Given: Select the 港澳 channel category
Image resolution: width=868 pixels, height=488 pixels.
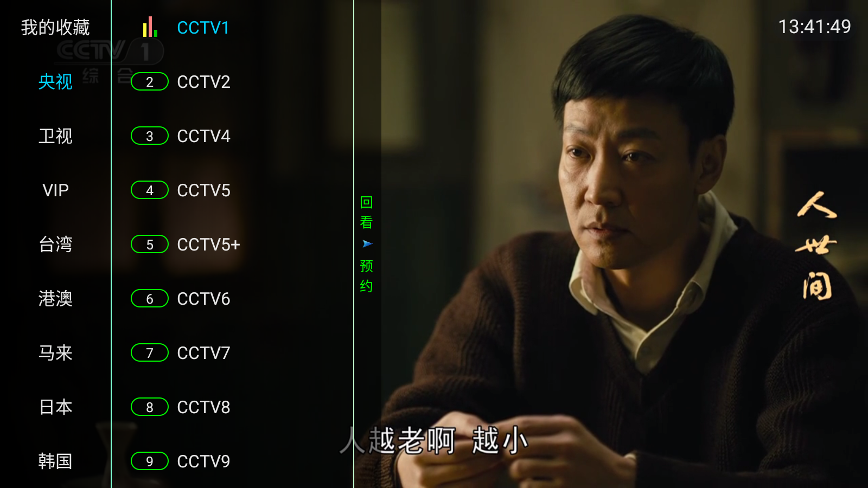Looking at the screenshot, I should (x=55, y=299).
